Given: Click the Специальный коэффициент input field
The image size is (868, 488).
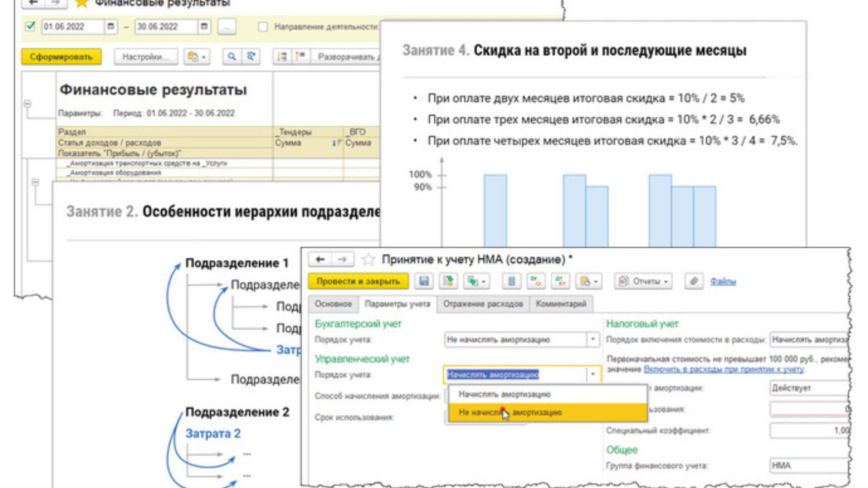Looking at the screenshot, I should tap(809, 430).
